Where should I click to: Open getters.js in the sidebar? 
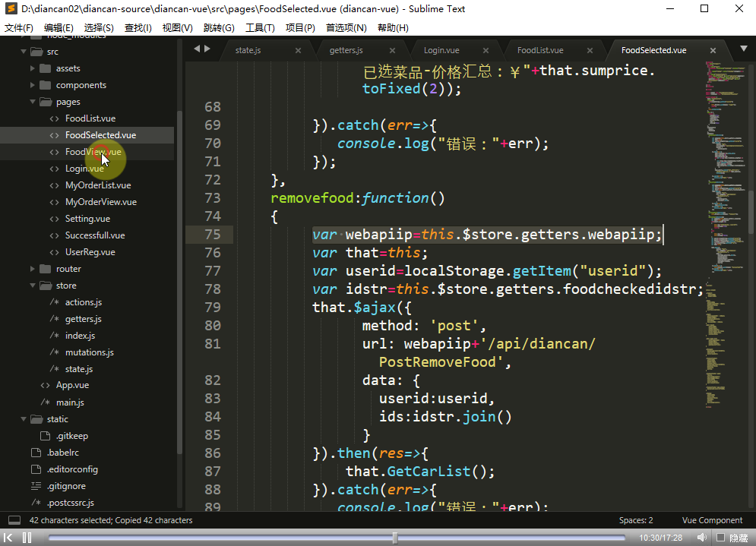click(x=84, y=319)
